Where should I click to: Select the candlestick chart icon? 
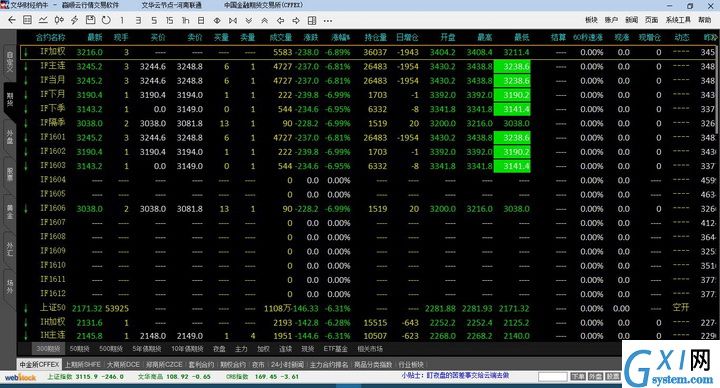[59, 20]
